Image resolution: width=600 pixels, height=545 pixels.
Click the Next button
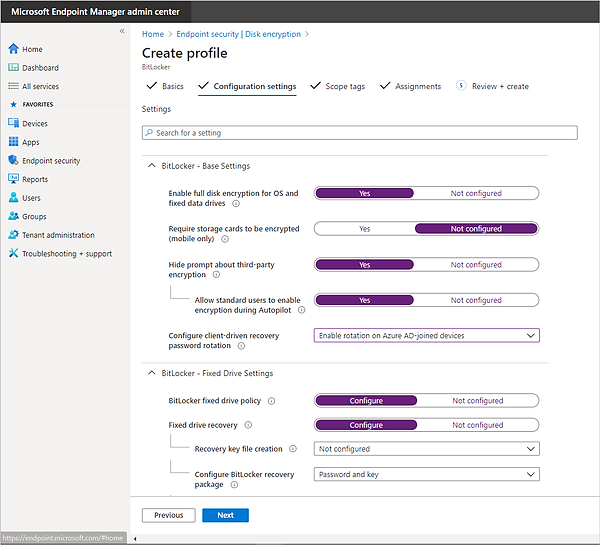pos(225,515)
